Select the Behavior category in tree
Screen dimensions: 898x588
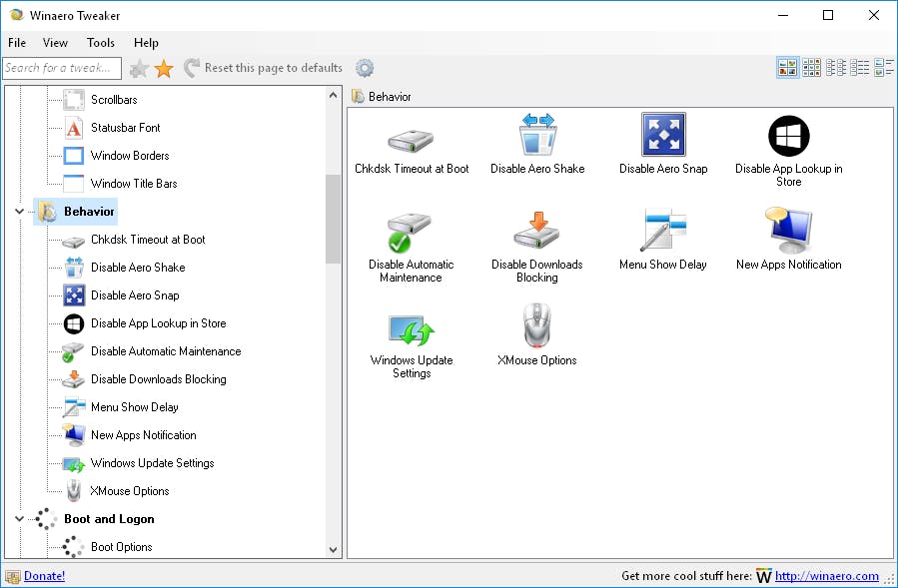89,212
